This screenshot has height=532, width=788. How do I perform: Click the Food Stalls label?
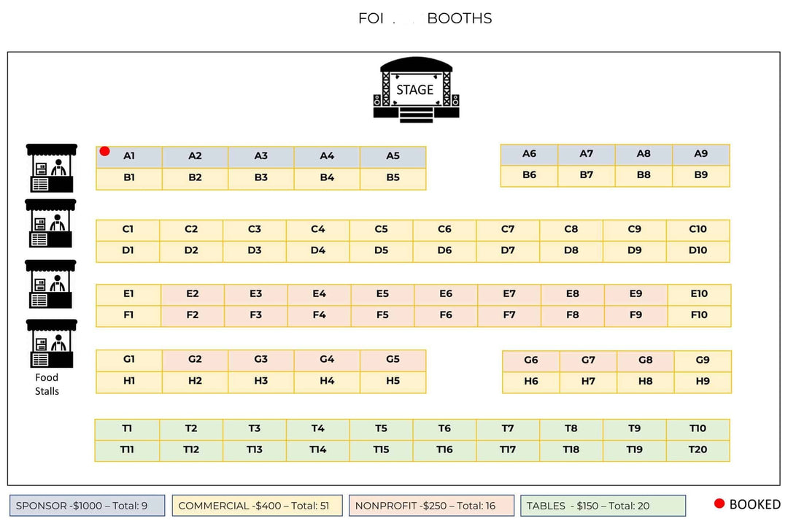coord(47,384)
